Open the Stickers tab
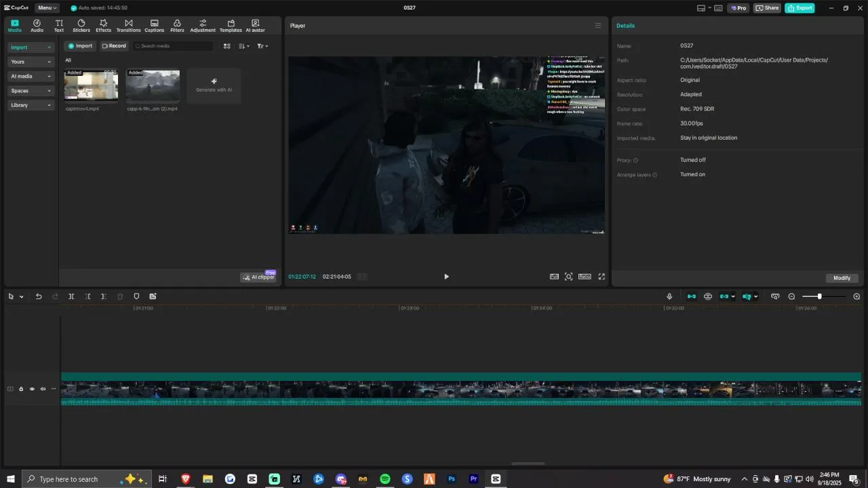The image size is (868, 488). pos(81,26)
